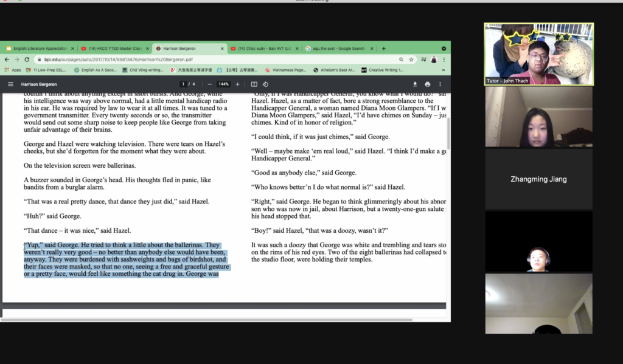Viewport: 623px width, 364px height.
Task: Close the Chúc xuân - Ban AVT tab
Action: (x=296, y=49)
